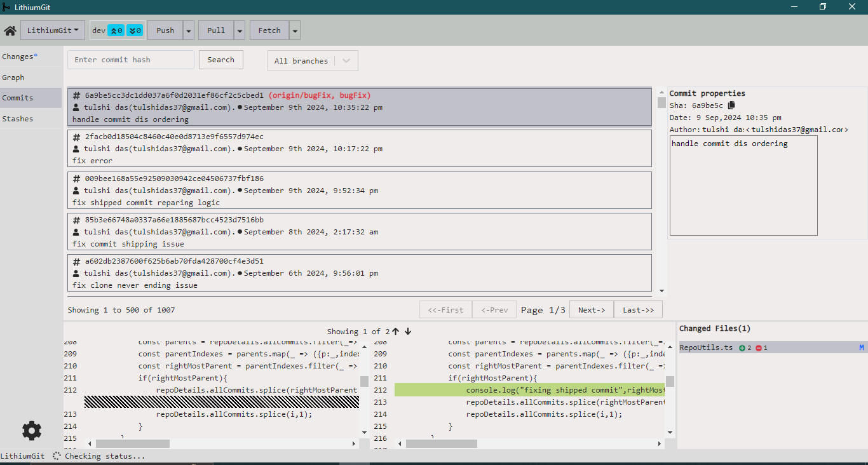This screenshot has height=465, width=868.
Task: Click the home icon in the toolbar
Action: [10, 30]
